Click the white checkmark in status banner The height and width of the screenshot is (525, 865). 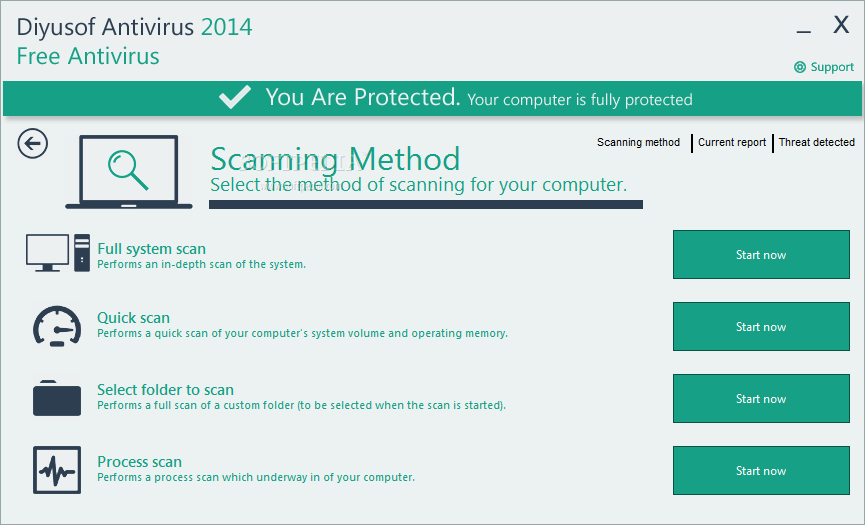(x=235, y=97)
